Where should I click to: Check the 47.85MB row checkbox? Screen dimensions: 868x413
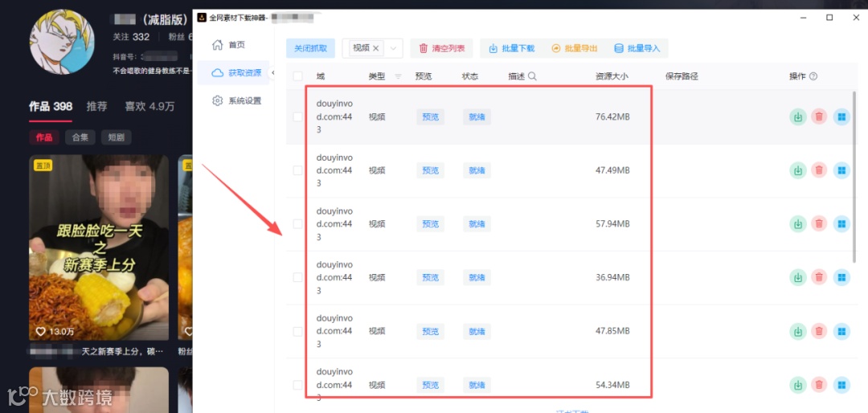coord(298,331)
